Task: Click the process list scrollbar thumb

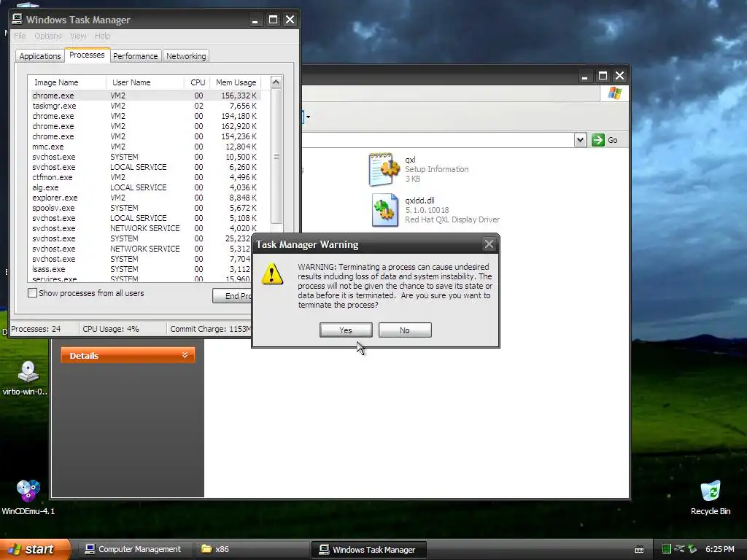Action: pyautogui.click(x=276, y=156)
